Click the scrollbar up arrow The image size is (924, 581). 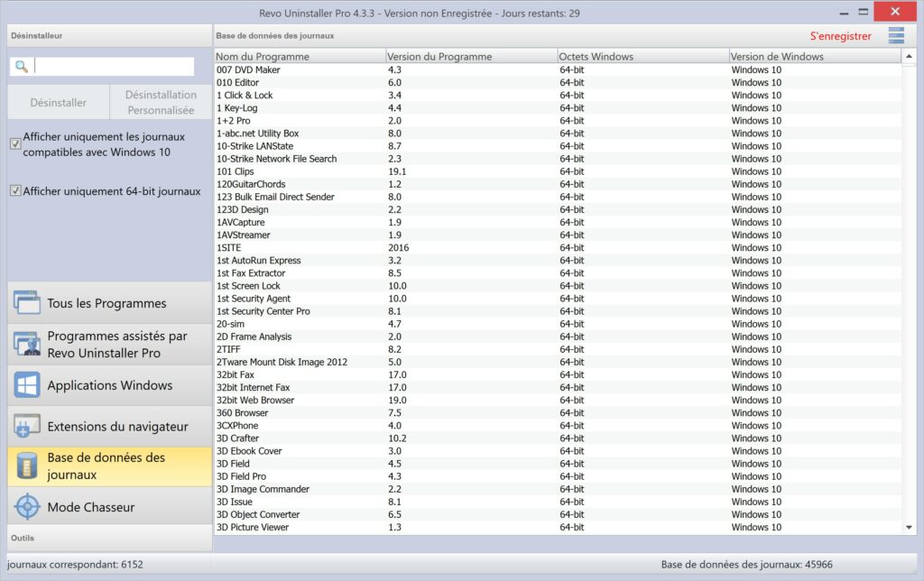click(x=909, y=56)
